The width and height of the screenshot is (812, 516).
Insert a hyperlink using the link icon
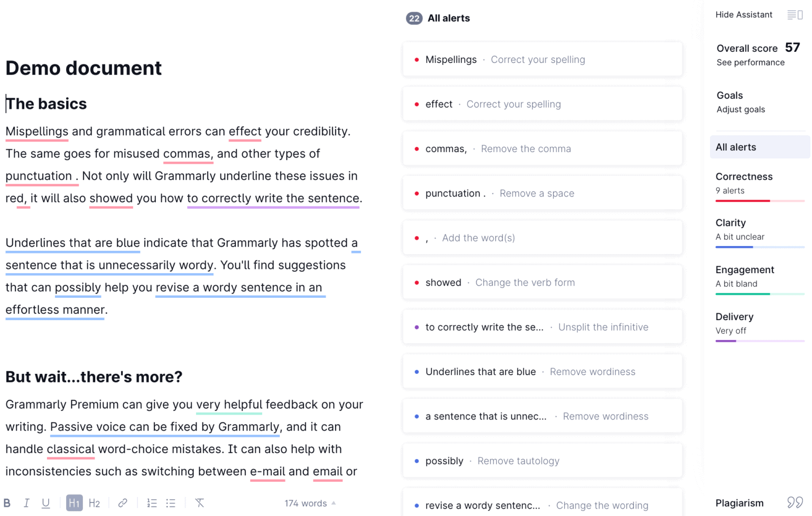click(123, 503)
